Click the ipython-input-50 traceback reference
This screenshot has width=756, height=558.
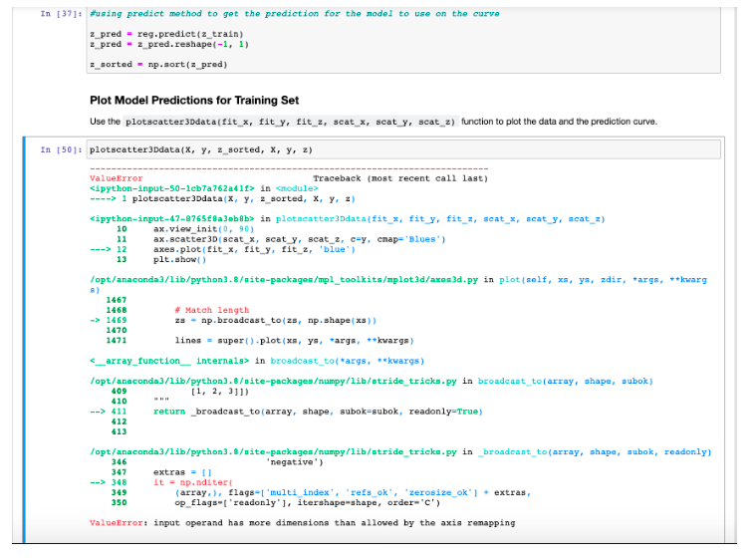pyautogui.click(x=172, y=189)
